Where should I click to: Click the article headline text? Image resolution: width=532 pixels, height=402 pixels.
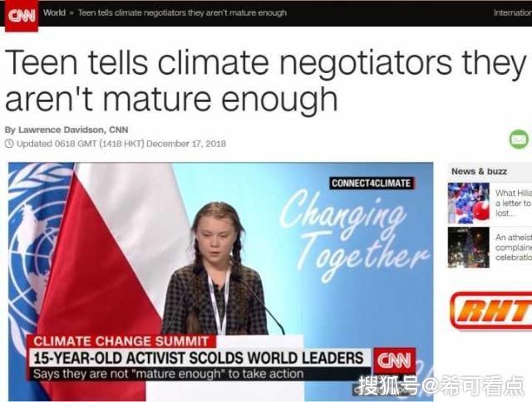click(264, 81)
